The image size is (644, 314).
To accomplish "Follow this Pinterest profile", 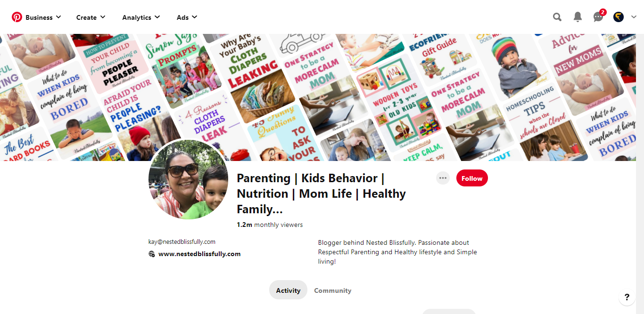I will coord(472,178).
